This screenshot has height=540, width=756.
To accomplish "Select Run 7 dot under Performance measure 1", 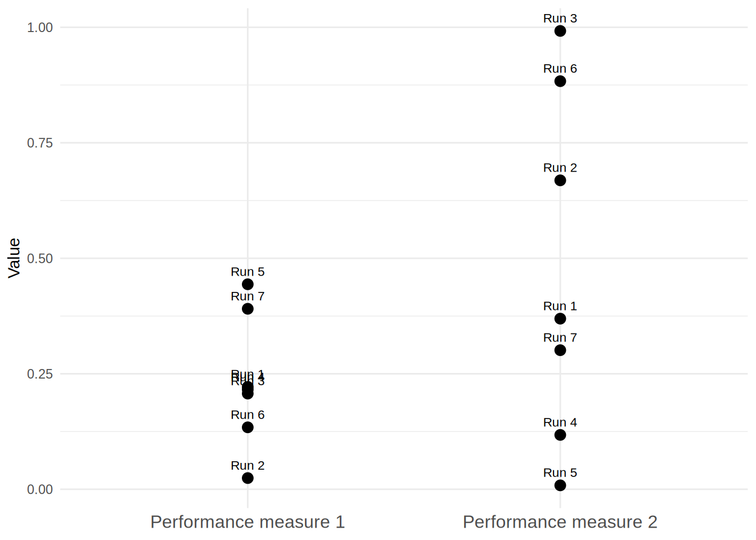I will pos(247,309).
